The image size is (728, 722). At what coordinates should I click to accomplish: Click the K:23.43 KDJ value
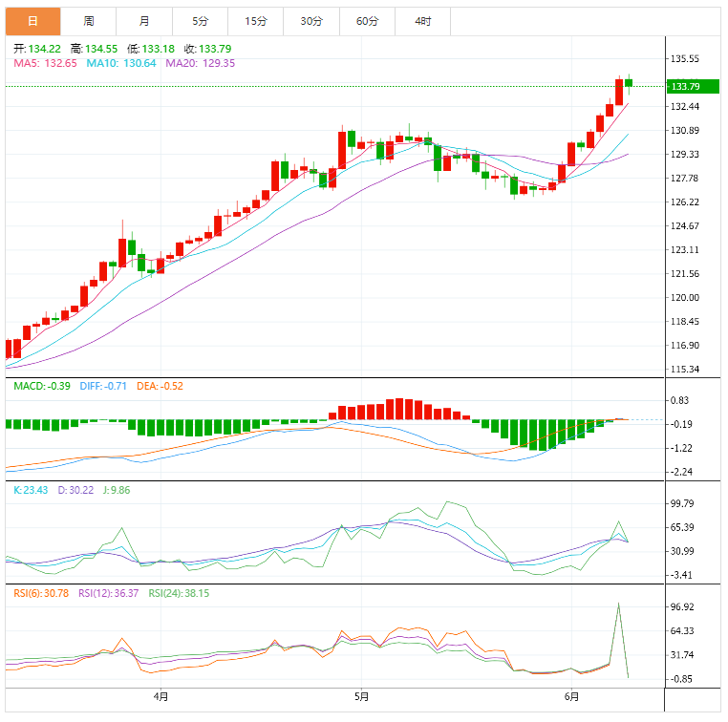(x=31, y=490)
